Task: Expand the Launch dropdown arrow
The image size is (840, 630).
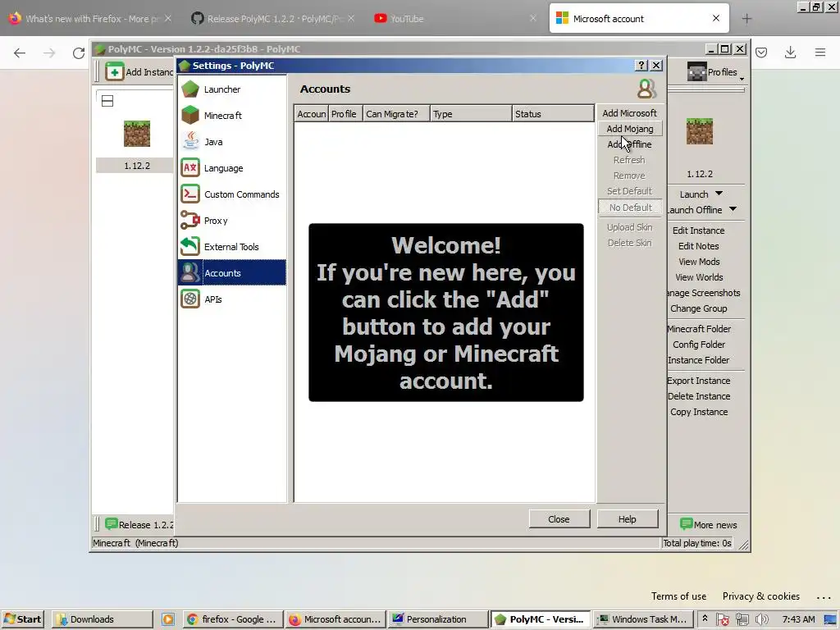Action: click(x=719, y=194)
